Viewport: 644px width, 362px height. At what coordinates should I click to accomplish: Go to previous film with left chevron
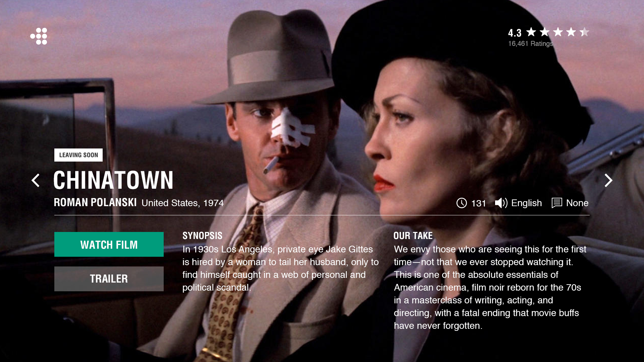36,180
